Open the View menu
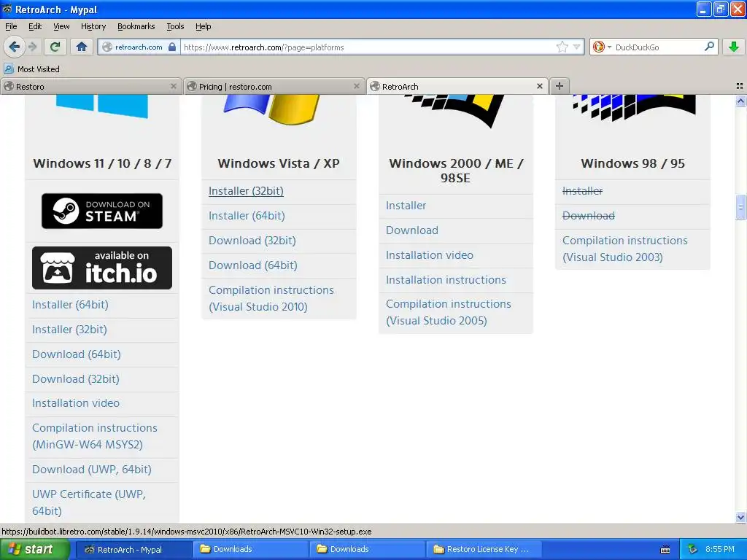 click(61, 26)
